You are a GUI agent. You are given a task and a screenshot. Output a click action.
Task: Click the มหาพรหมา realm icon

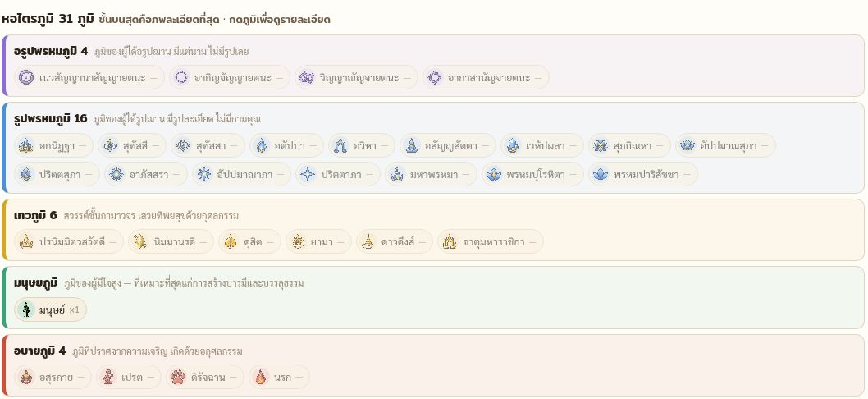(x=397, y=175)
